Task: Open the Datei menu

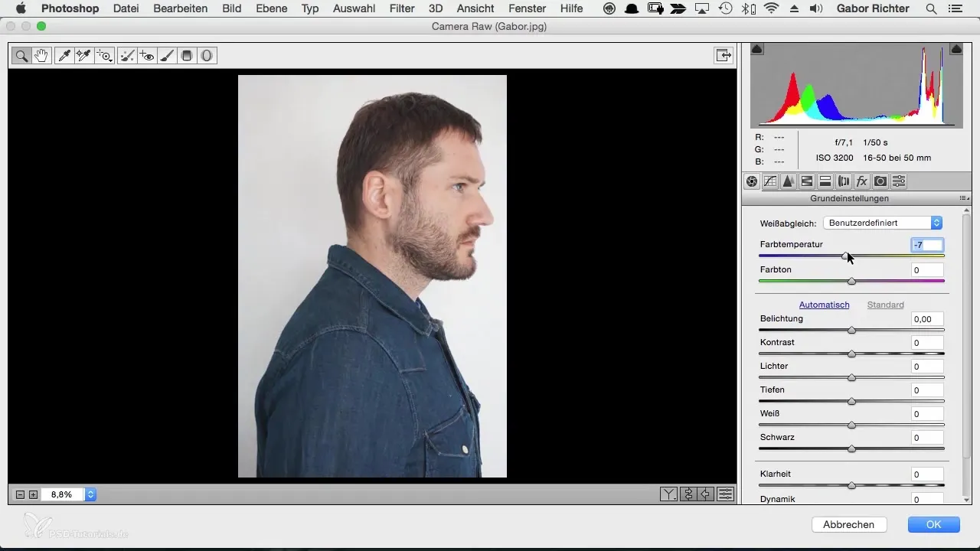Action: point(126,8)
